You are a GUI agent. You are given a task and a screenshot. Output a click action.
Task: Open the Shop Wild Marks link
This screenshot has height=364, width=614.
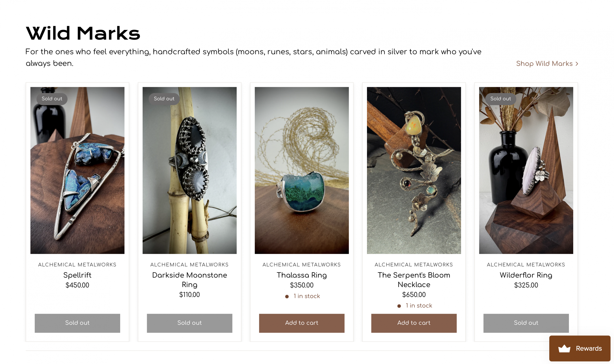[x=544, y=64]
